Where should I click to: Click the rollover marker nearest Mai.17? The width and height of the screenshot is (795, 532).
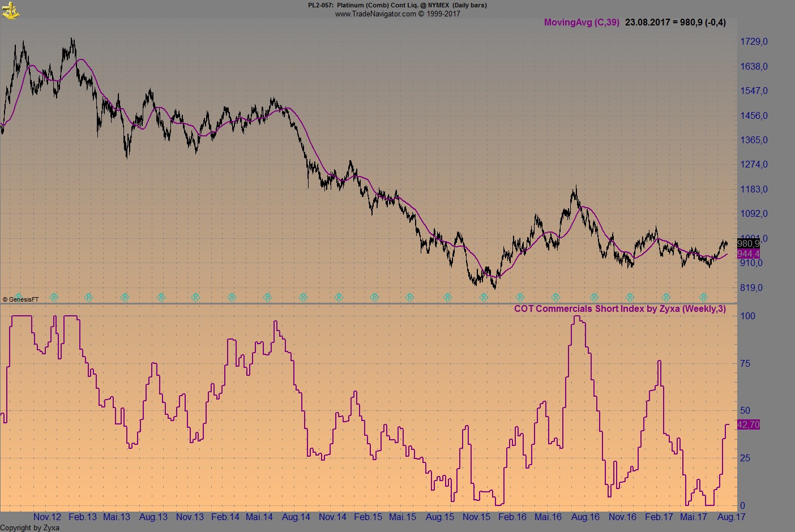tap(703, 297)
